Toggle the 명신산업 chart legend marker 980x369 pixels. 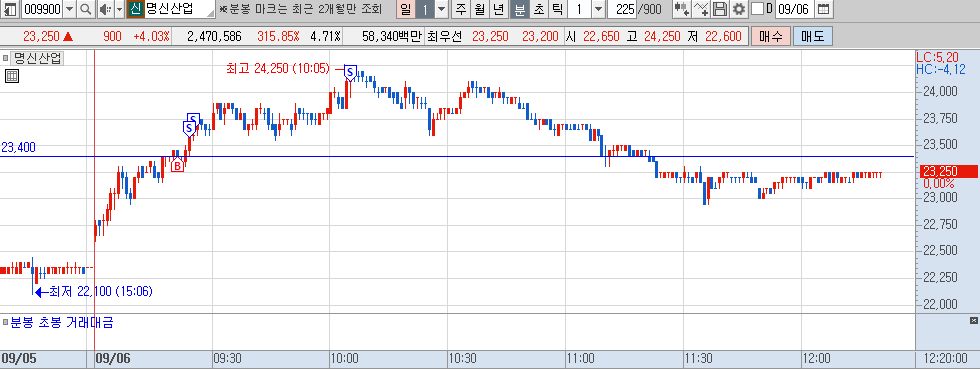(6, 59)
